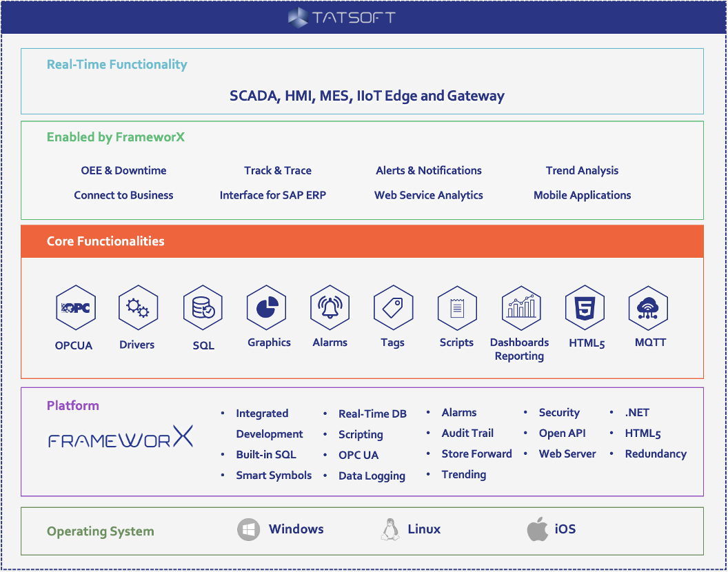Click the Windows logo icon
728x572 pixels.
pos(248,530)
